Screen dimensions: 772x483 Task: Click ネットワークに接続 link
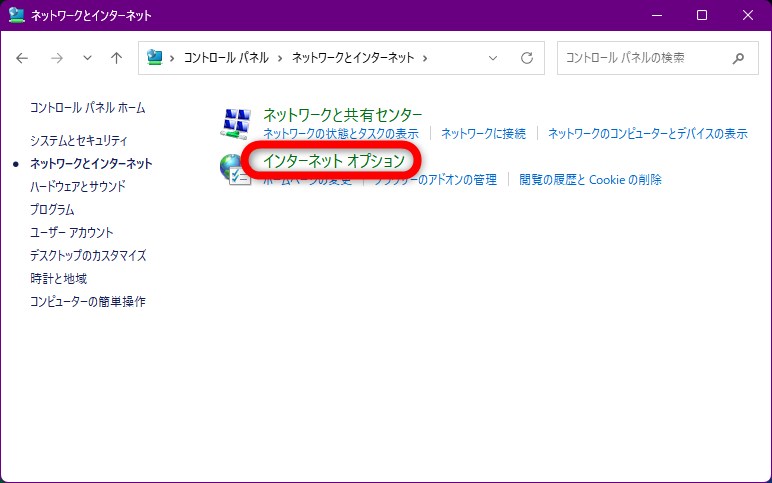pos(483,133)
